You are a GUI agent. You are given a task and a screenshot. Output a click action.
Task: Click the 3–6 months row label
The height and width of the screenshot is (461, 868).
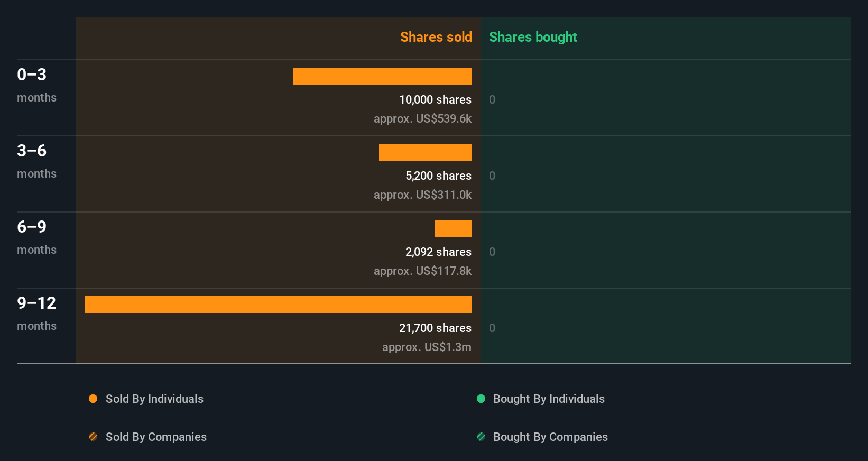pyautogui.click(x=36, y=161)
